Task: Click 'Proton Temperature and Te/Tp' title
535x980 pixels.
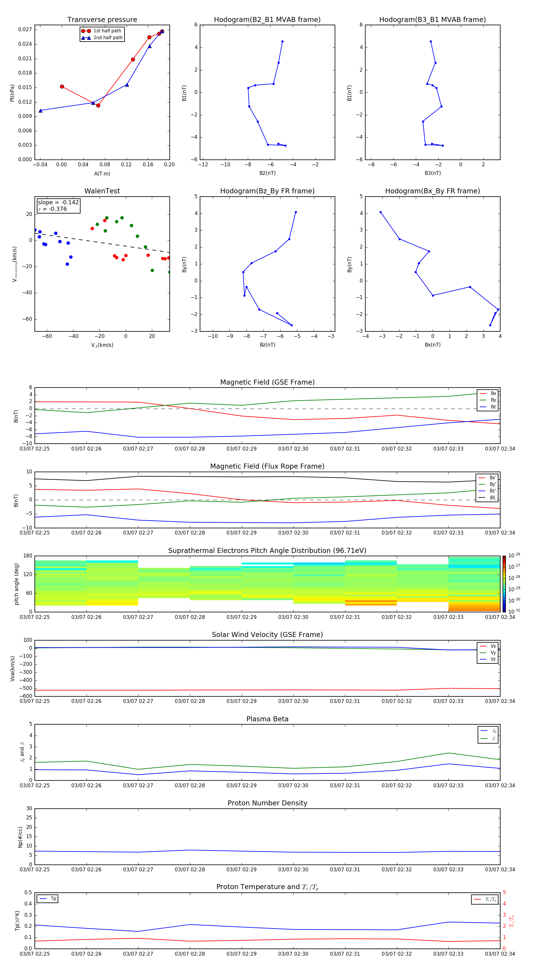Action: [267, 887]
